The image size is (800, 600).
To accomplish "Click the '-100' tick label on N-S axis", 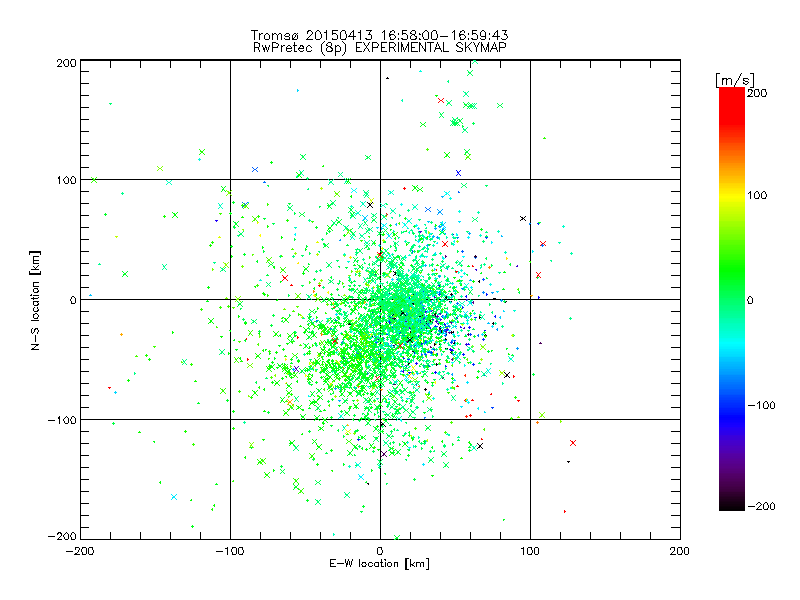I will pyautogui.click(x=62, y=420).
